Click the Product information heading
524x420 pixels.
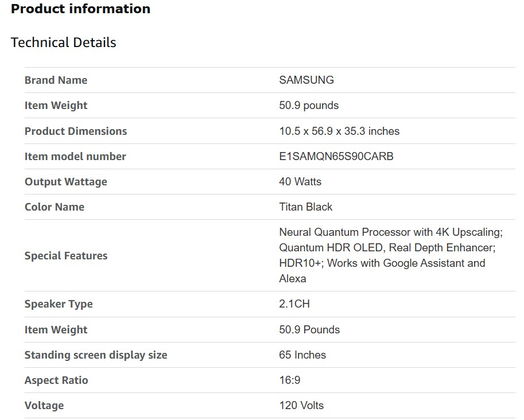pyautogui.click(x=80, y=9)
